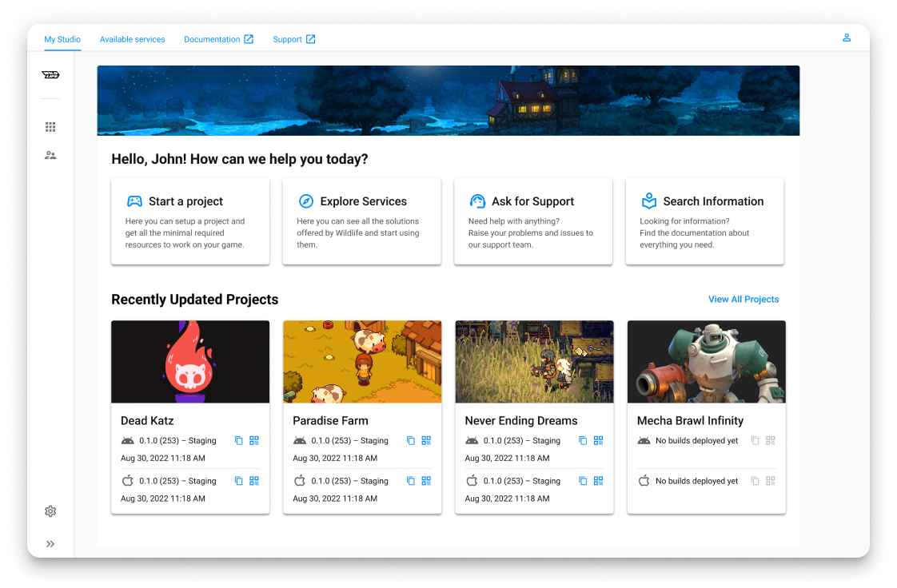
Task: Click the night landscape banner image
Action: 448,101
